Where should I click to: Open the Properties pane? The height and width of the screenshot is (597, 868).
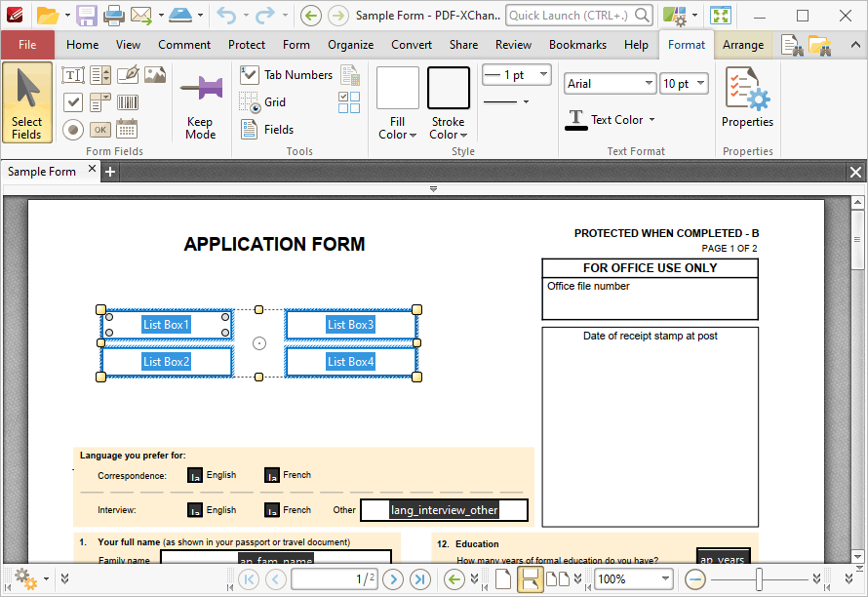coord(747,98)
